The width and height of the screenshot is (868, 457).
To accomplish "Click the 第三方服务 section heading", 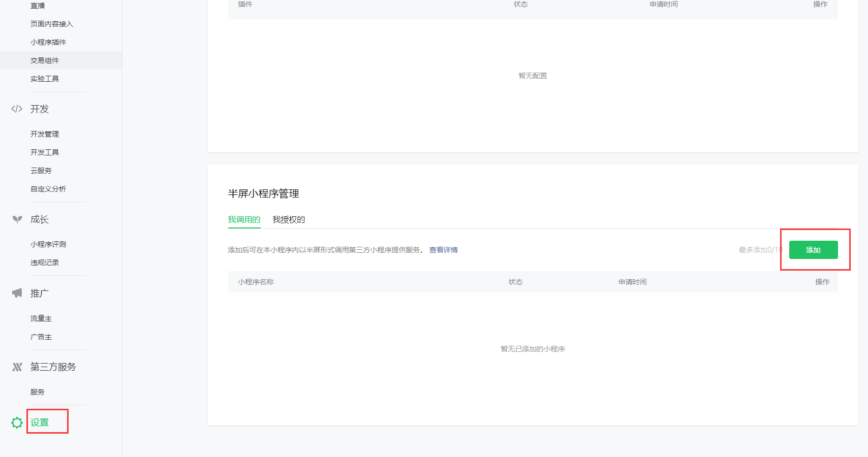I will (53, 367).
